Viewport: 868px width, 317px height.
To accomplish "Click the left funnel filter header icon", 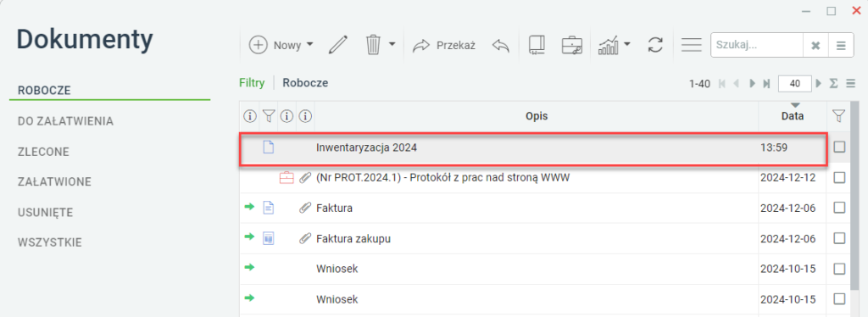I will pos(269,116).
